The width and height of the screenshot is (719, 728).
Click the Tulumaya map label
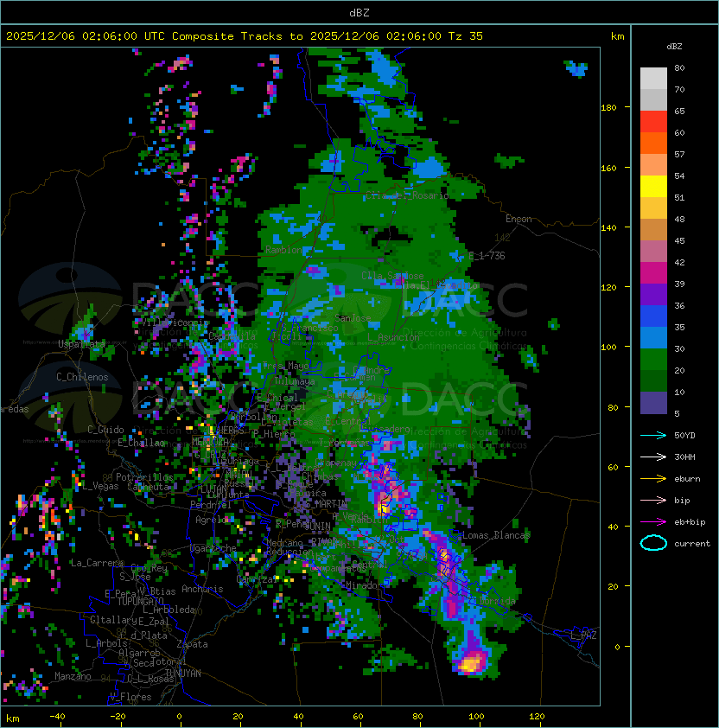295,381
